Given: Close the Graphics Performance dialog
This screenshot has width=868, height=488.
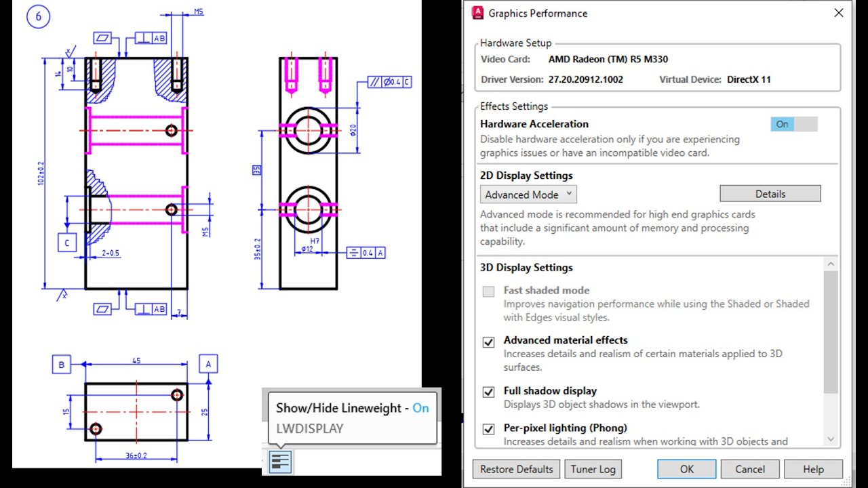Looking at the screenshot, I should (x=839, y=13).
